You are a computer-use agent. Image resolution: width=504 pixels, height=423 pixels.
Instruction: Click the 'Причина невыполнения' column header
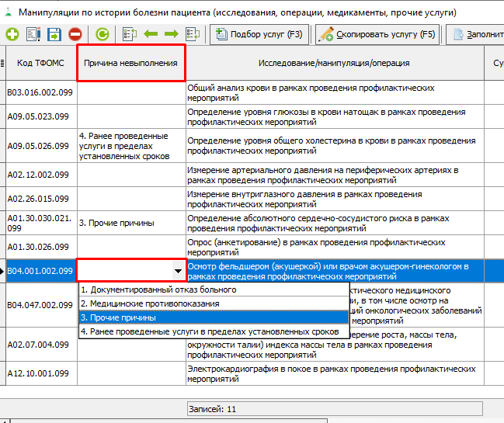coord(130,63)
